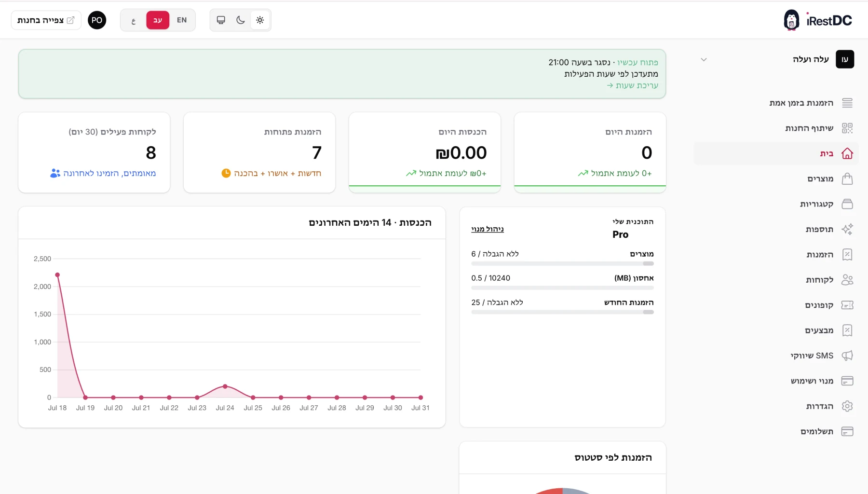Select the light theme sun icon
The width and height of the screenshot is (868, 494).
(260, 20)
